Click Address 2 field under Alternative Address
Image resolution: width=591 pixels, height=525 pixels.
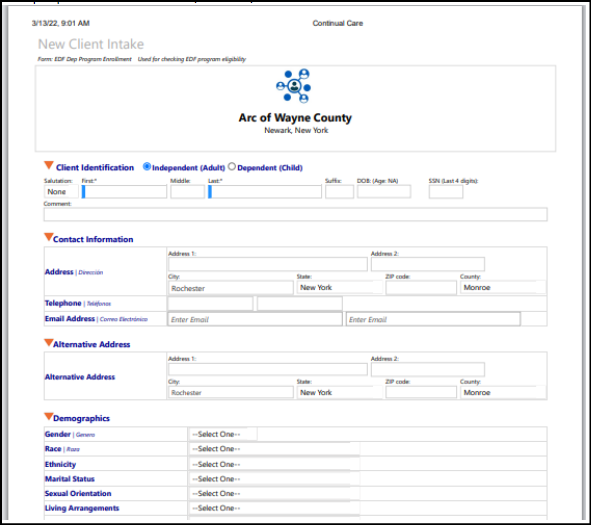tap(428, 369)
